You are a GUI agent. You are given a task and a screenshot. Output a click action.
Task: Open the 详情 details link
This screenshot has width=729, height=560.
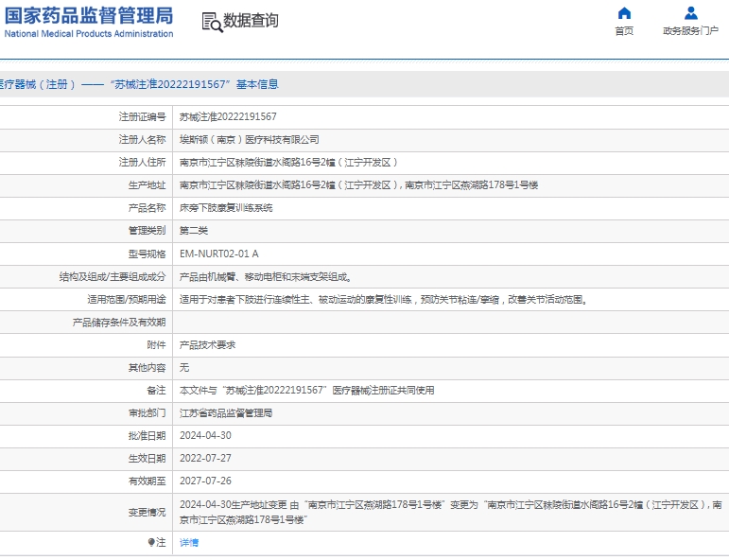pos(189,542)
